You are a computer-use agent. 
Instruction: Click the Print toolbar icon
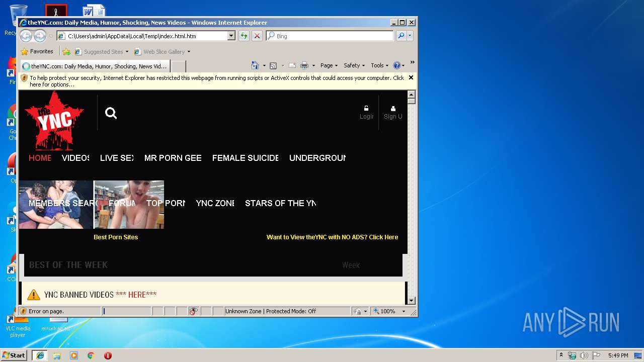pos(304,65)
